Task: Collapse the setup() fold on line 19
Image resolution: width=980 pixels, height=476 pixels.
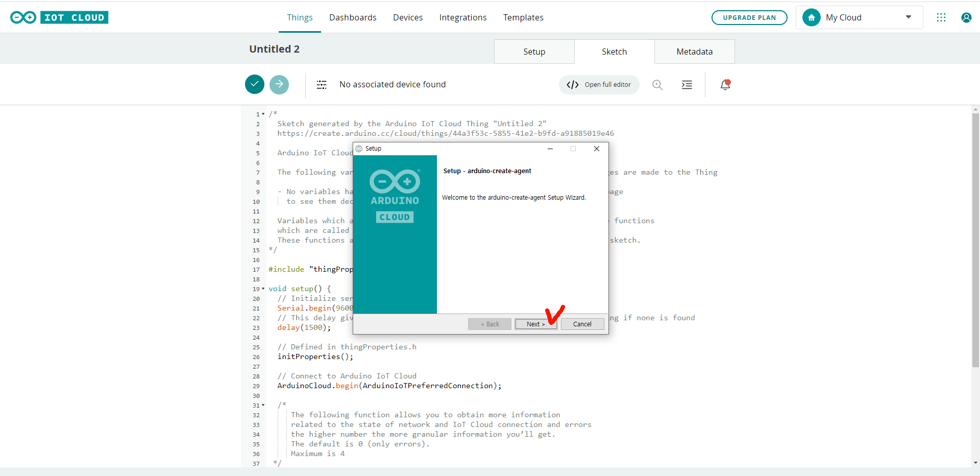Action: click(263, 289)
